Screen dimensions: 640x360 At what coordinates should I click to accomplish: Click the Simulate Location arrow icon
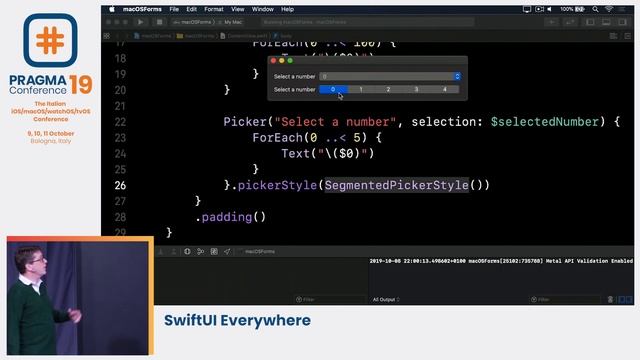(227, 251)
